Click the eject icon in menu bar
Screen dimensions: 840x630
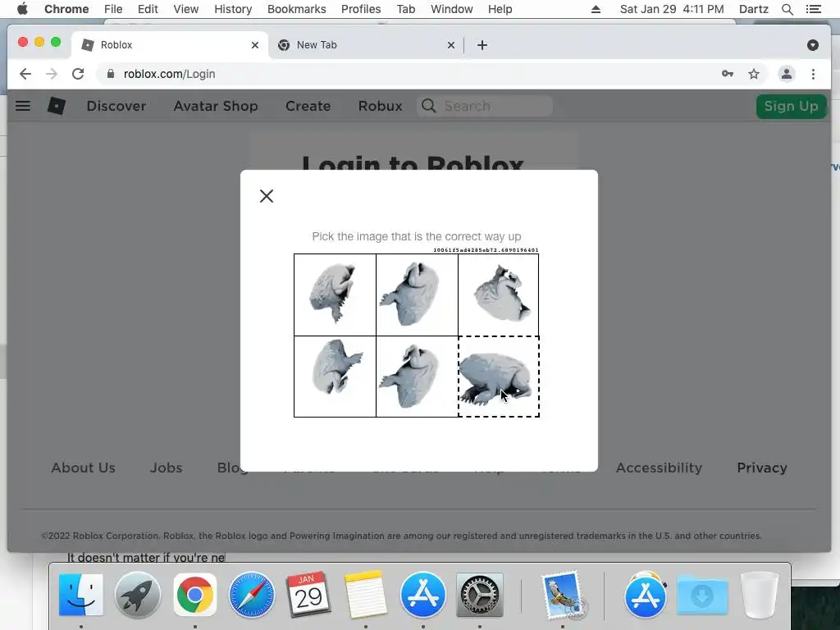[596, 9]
